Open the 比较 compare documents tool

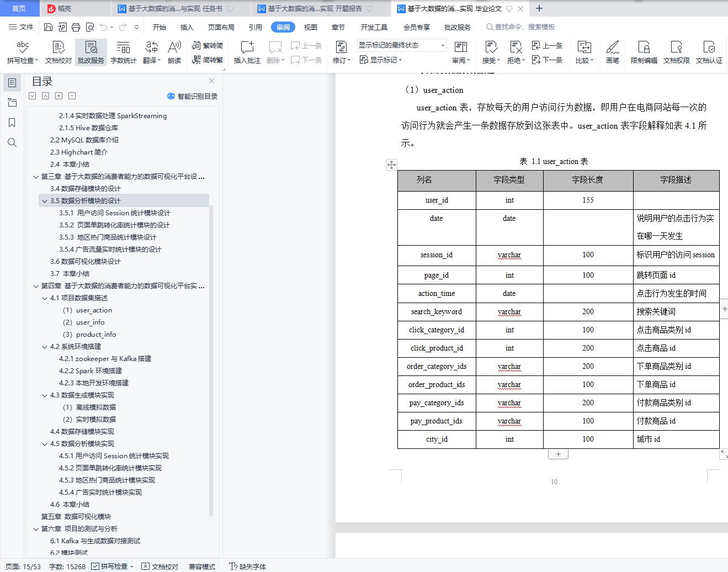[584, 52]
